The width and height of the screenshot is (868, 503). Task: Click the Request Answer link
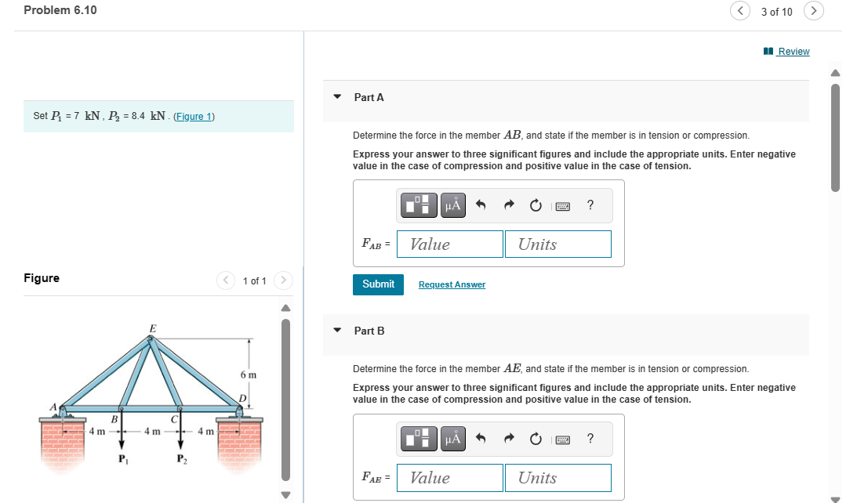pyautogui.click(x=451, y=284)
